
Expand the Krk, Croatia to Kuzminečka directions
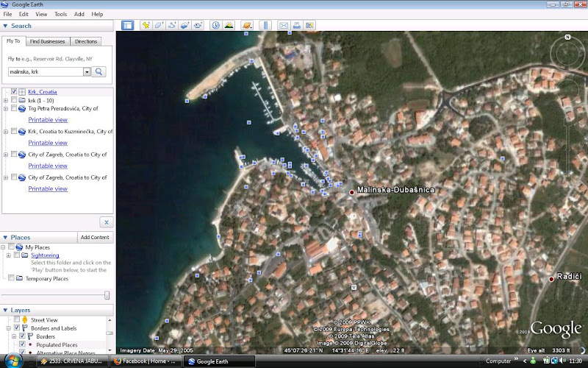6,132
